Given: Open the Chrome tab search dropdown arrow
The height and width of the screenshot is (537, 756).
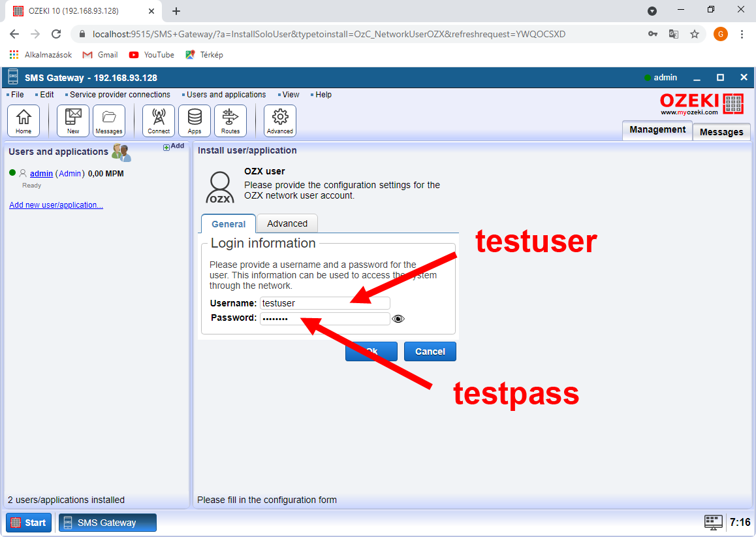Looking at the screenshot, I should pyautogui.click(x=652, y=10).
